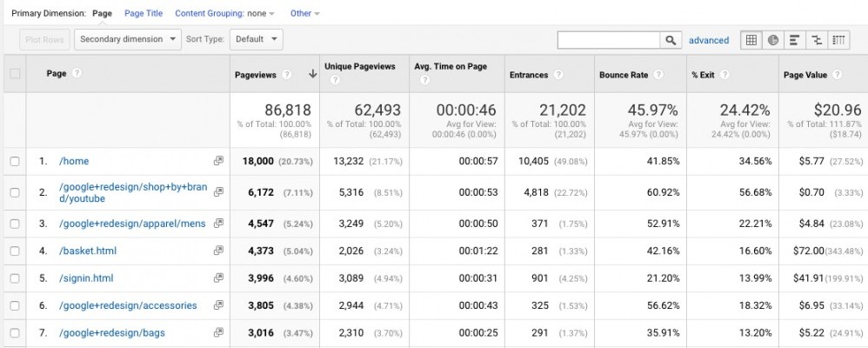Select the Page primary dimension
The width and height of the screenshot is (868, 348).
103,13
